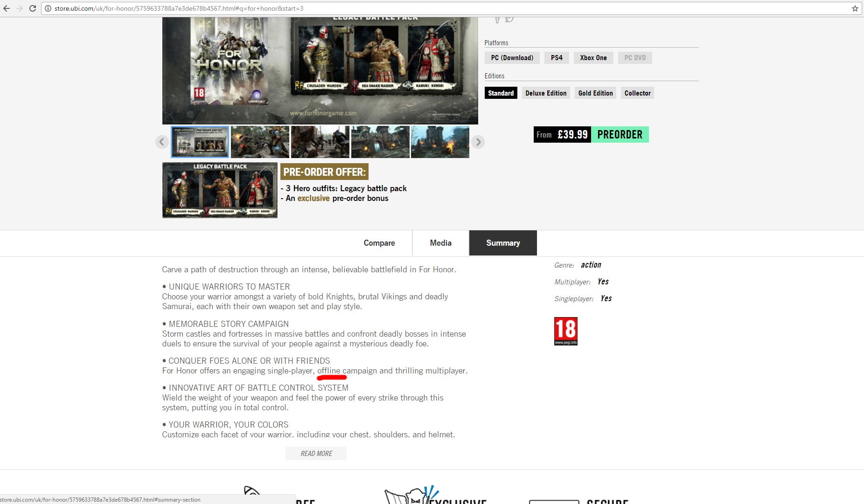Image resolution: width=864 pixels, height=504 pixels.
Task: Select the fifth carousel thumbnail with fire
Action: (x=440, y=142)
